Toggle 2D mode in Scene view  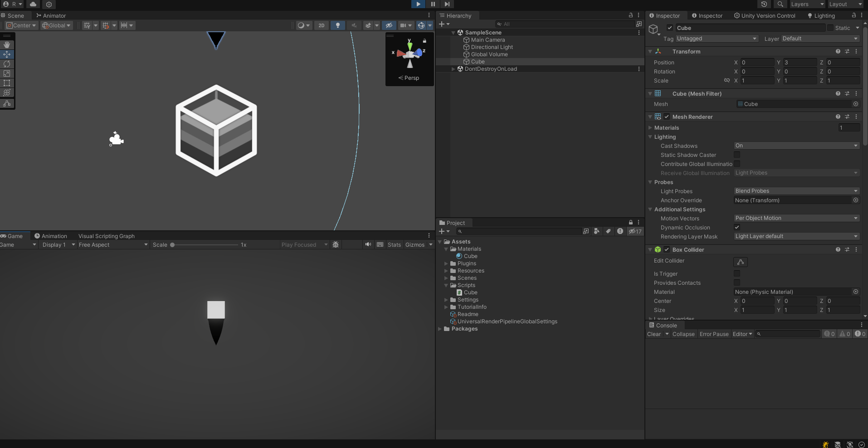322,25
